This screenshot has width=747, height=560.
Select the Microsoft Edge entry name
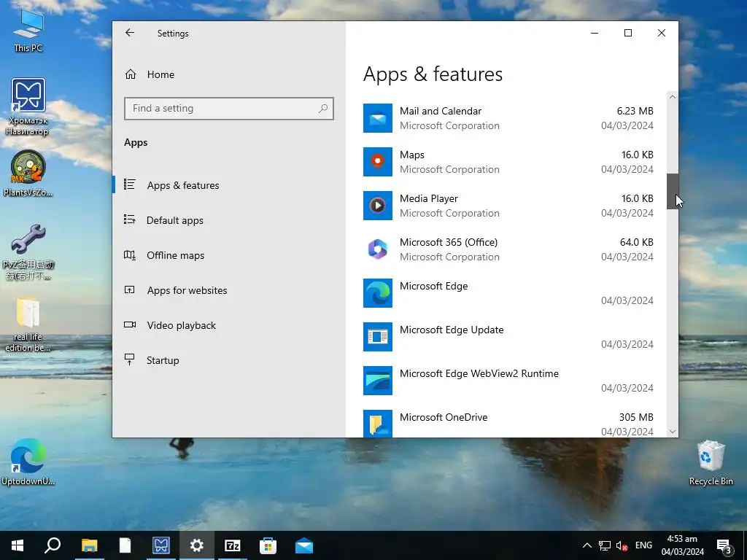(x=433, y=286)
